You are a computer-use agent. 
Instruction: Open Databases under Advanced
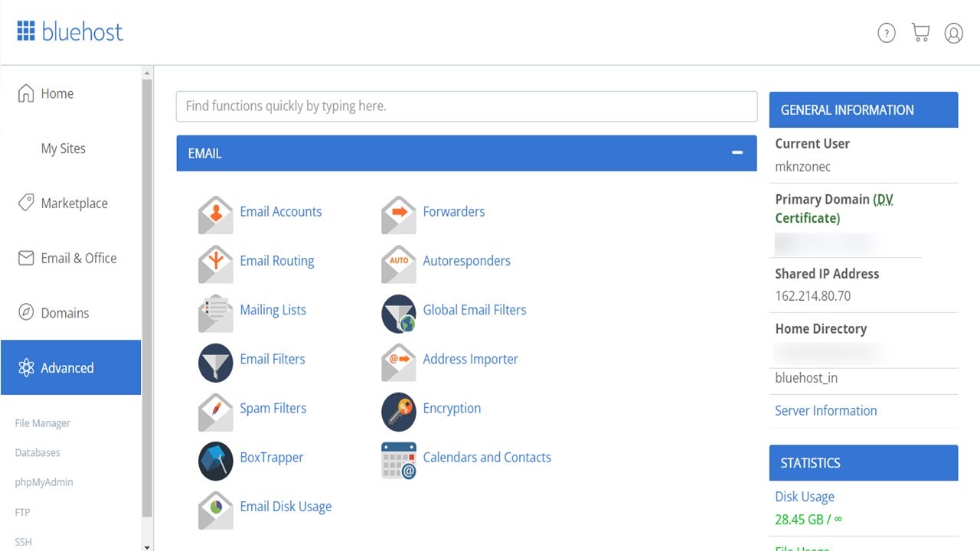38,452
